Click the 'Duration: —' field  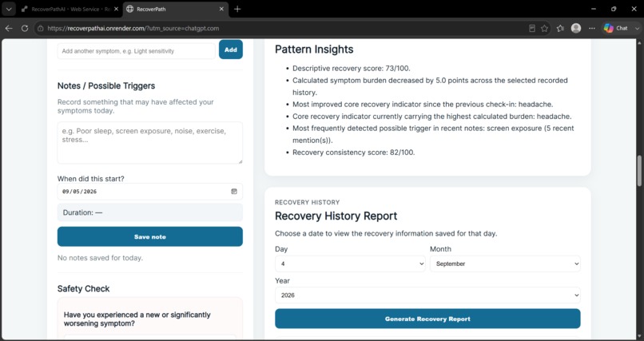pyautogui.click(x=150, y=212)
